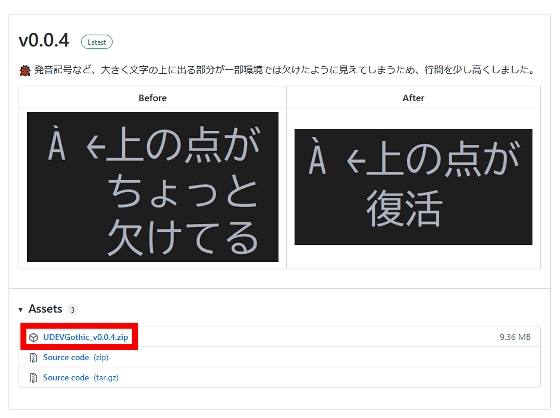Image resolution: width=560 pixels, height=418 pixels.
Task: Click the Japanese release description text
Action: click(x=285, y=70)
